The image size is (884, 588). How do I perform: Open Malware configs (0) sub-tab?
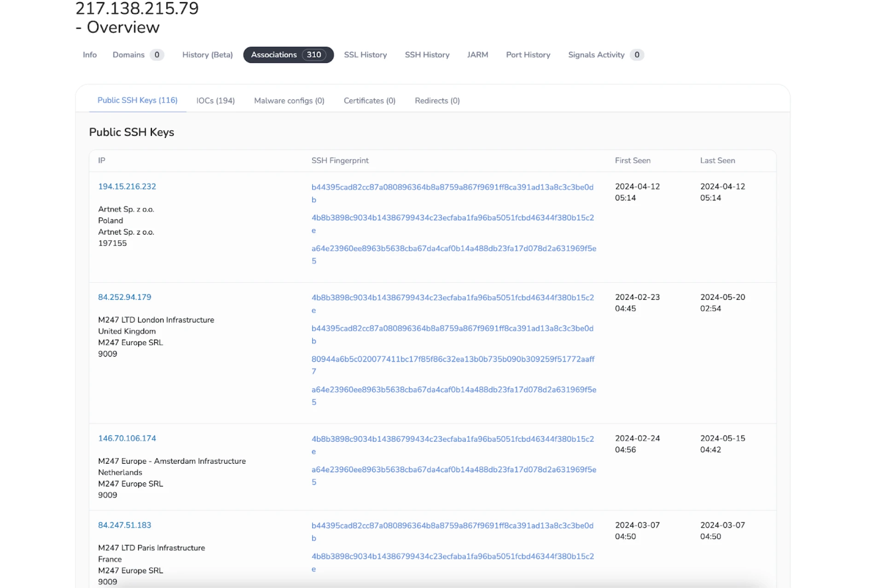tap(289, 101)
